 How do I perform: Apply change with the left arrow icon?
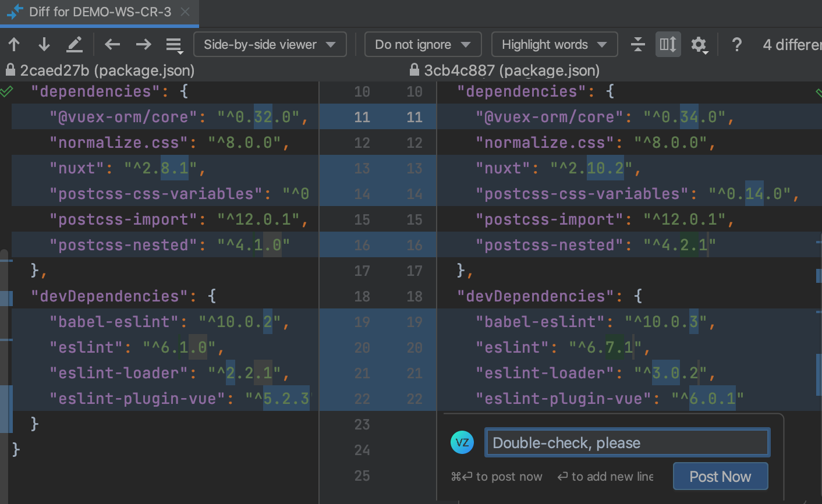click(x=112, y=44)
